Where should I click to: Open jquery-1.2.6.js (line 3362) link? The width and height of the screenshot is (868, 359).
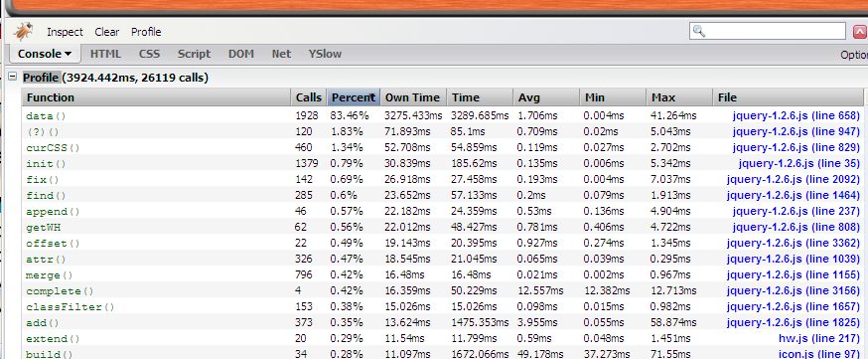pyautogui.click(x=794, y=244)
